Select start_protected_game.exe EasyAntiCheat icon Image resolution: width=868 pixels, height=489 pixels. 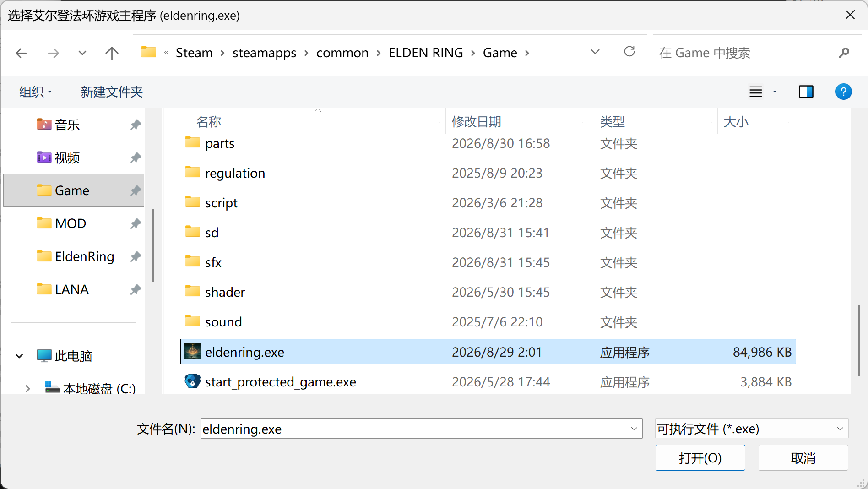point(193,381)
